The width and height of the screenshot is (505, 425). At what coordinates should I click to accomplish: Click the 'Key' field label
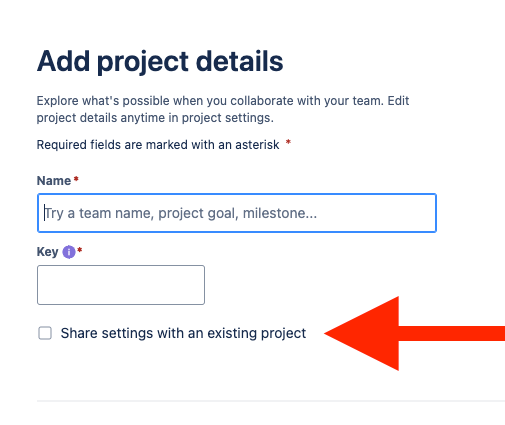tap(47, 252)
